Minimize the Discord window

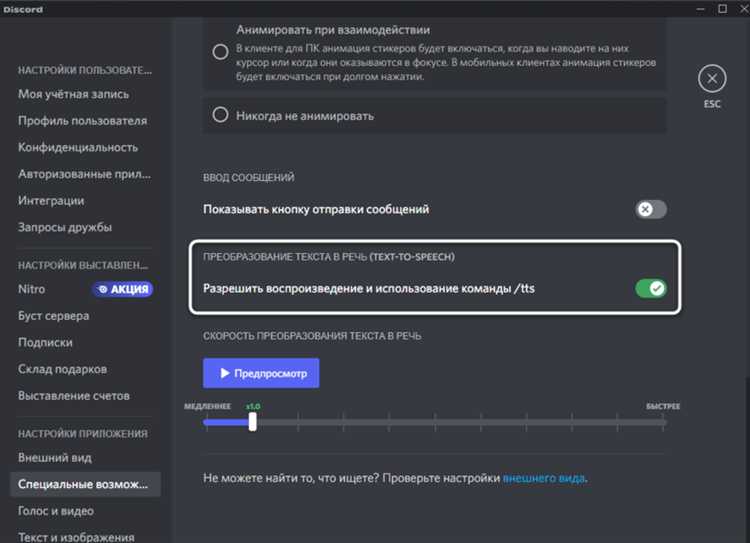(701, 9)
